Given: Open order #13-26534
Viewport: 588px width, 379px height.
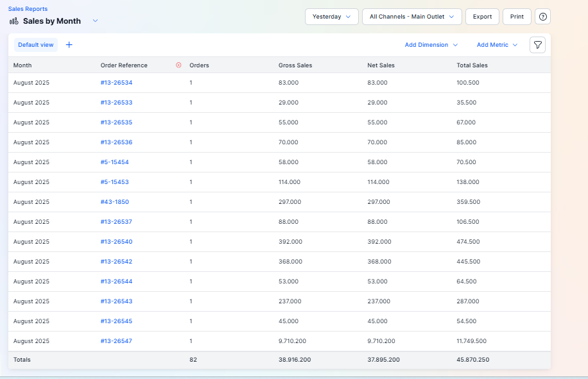Looking at the screenshot, I should tap(116, 83).
